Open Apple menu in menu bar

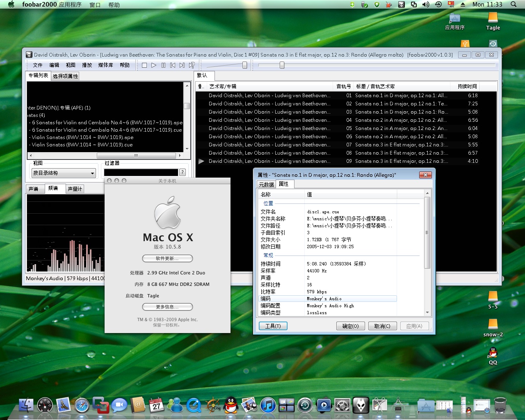point(11,5)
